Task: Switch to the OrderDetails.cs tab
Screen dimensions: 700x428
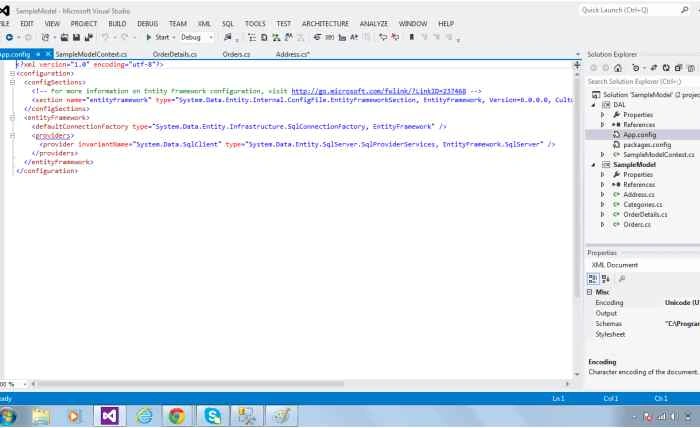Action: coord(175,54)
